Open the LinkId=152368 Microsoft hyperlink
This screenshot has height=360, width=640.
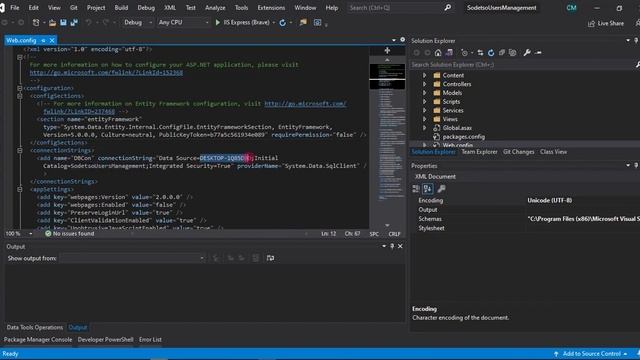pos(106,73)
